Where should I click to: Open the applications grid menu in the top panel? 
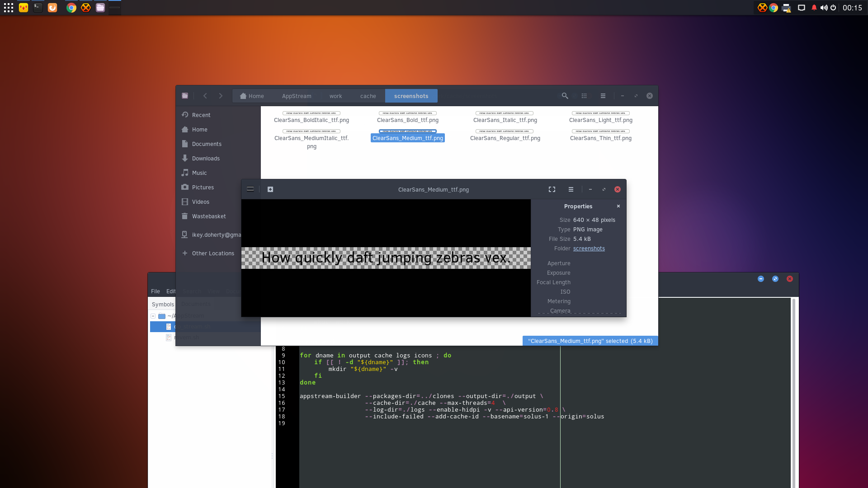point(9,8)
